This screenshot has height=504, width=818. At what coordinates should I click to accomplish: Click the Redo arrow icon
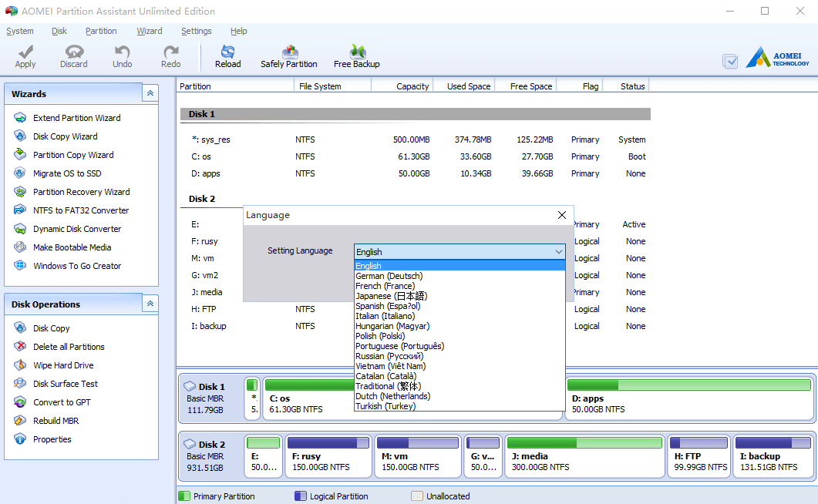pyautogui.click(x=170, y=52)
